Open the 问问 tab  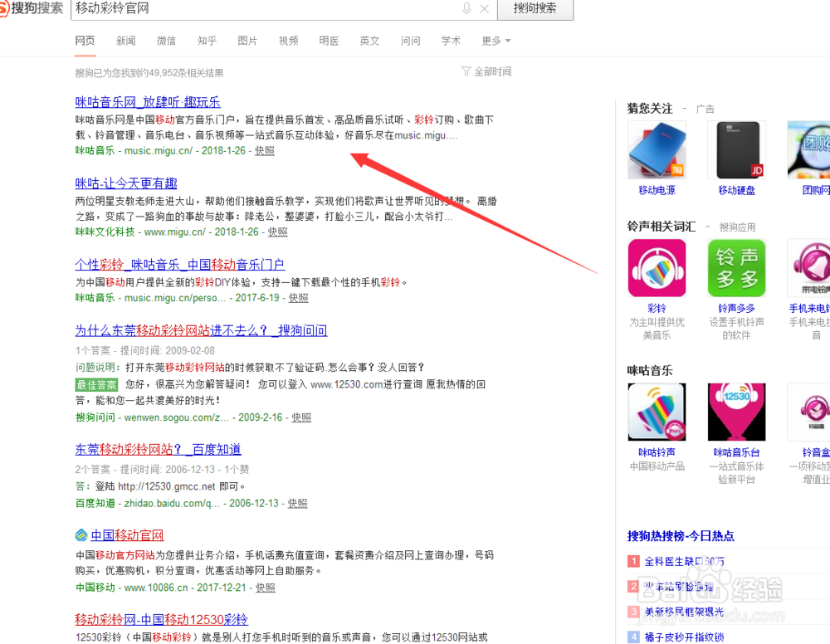click(x=410, y=41)
